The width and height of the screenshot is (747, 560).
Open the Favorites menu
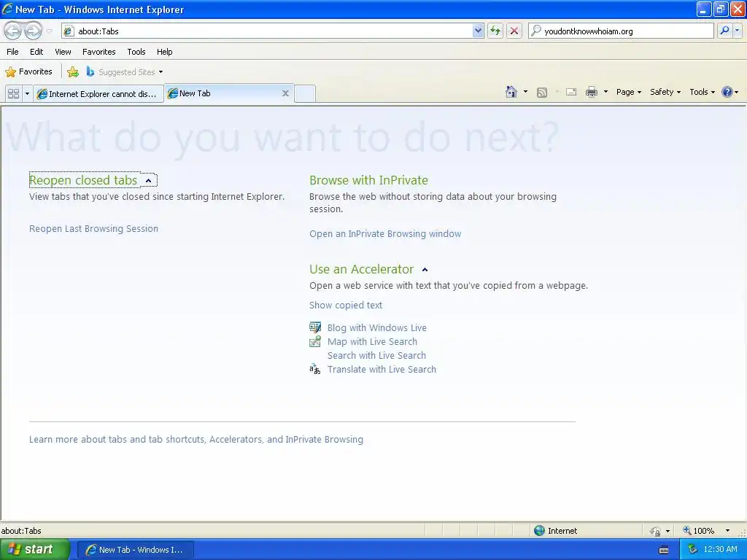[x=99, y=52]
